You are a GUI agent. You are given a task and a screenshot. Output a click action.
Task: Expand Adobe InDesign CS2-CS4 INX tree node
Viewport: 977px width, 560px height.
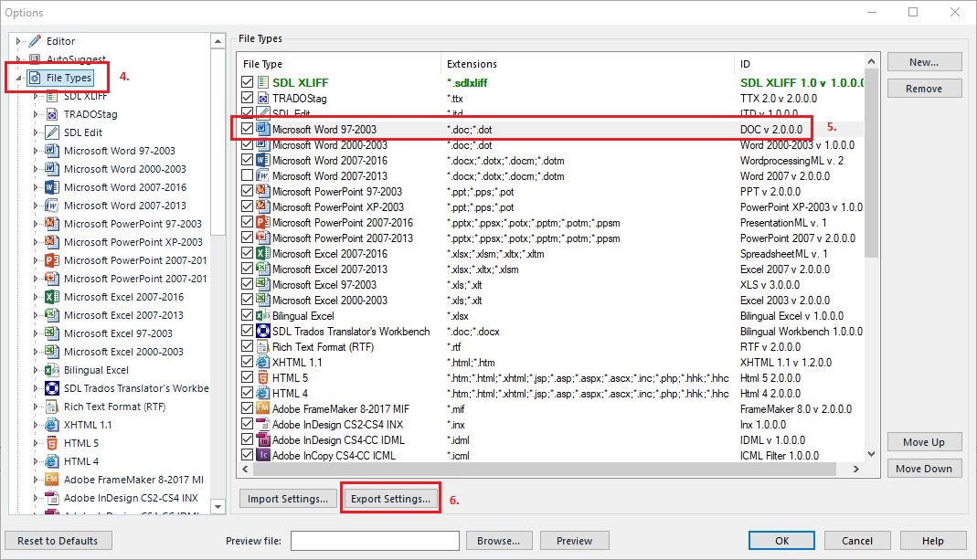(x=36, y=498)
